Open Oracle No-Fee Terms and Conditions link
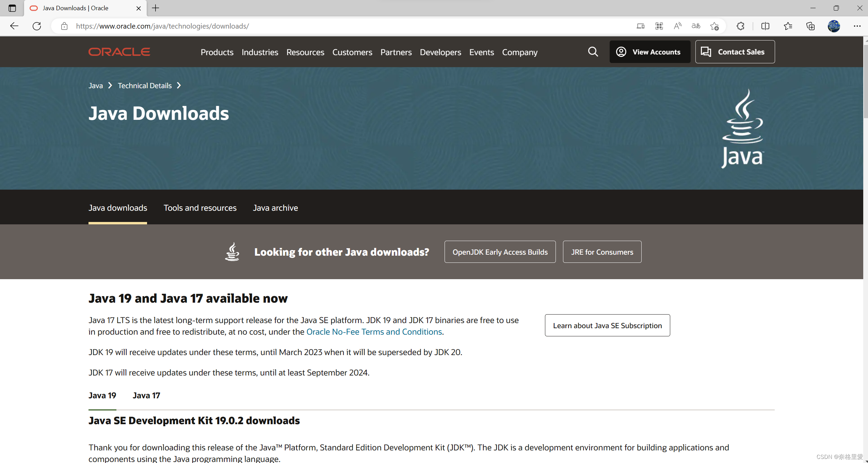Image resolution: width=868 pixels, height=463 pixels. tap(374, 332)
